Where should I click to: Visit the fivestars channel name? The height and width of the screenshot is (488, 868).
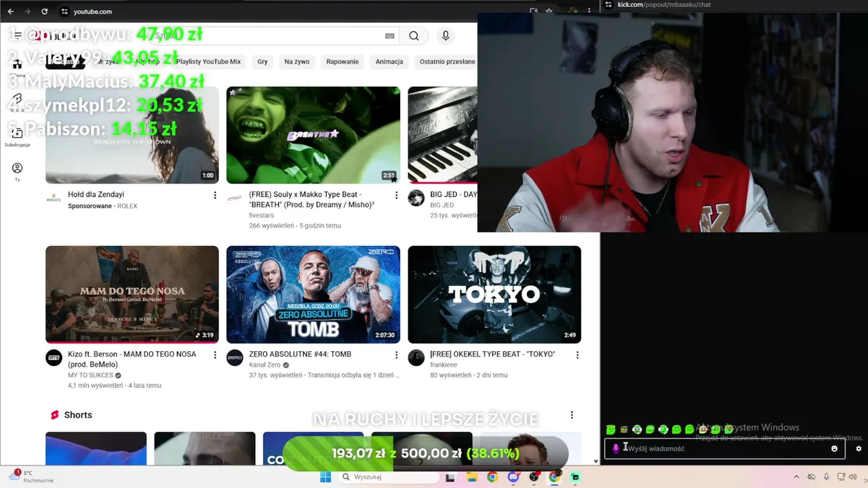(262, 216)
